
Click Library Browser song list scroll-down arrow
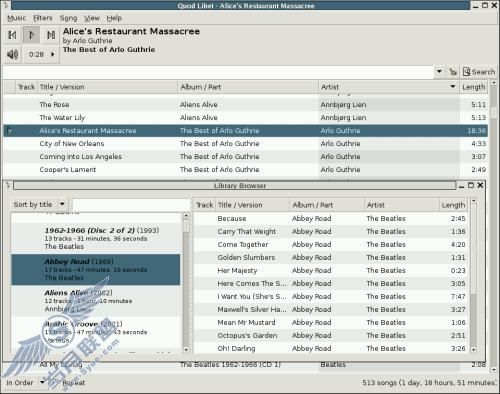coord(473,350)
